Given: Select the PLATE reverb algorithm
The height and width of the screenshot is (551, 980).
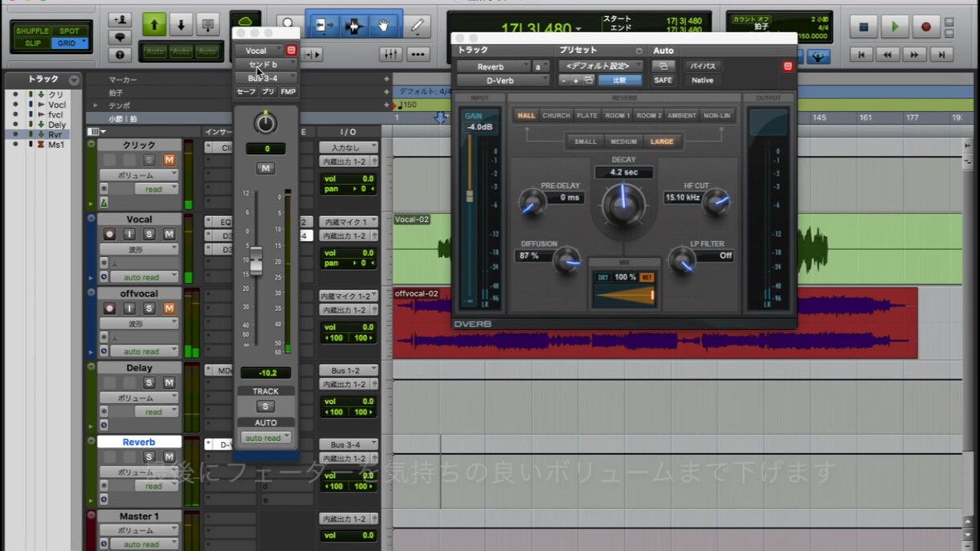Looking at the screenshot, I should point(587,116).
